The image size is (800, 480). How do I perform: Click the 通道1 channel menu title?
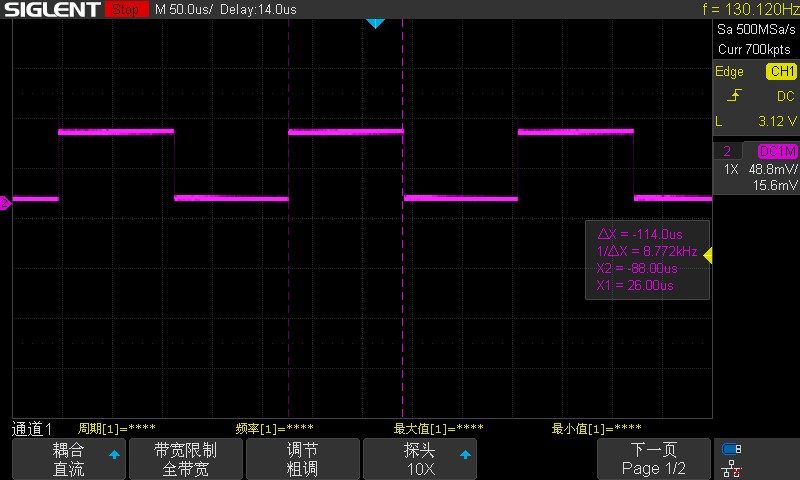click(32, 429)
